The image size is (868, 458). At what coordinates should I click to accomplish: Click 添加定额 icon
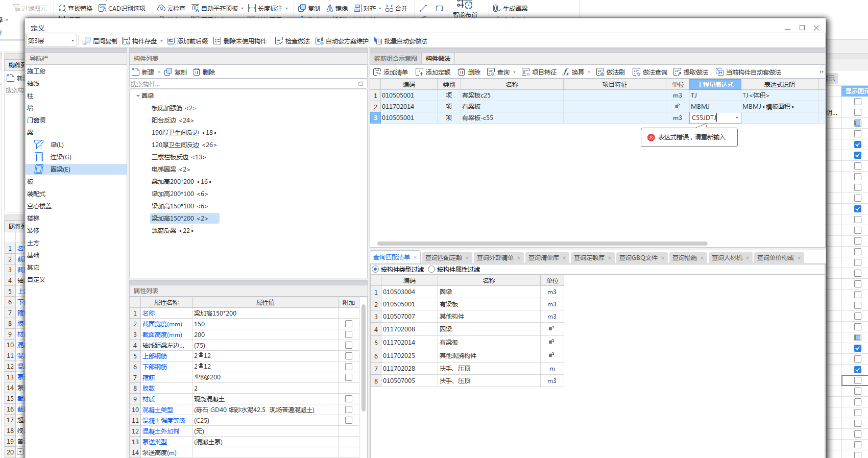419,72
